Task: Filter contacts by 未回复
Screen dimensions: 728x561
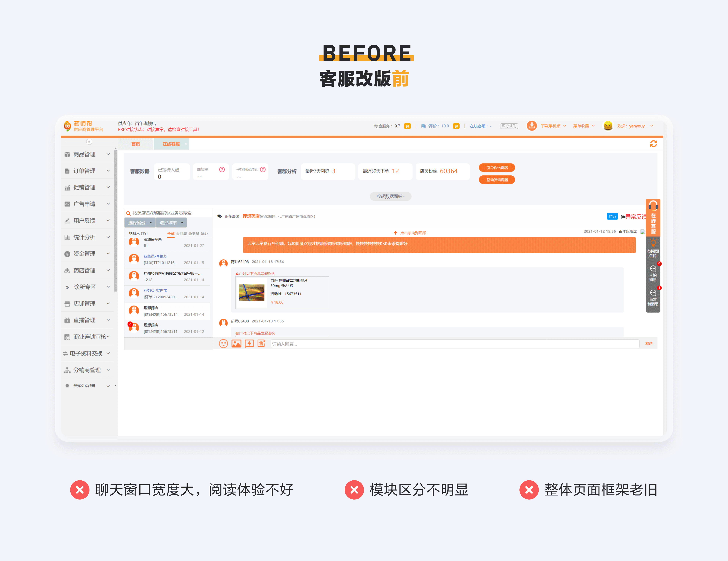Action: 181,233
